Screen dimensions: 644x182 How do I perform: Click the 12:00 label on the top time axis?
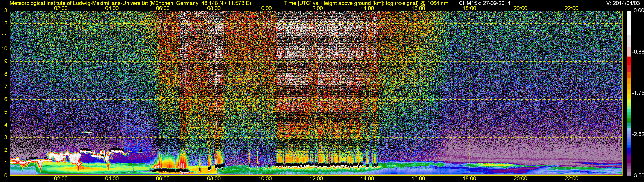pos(316,8)
